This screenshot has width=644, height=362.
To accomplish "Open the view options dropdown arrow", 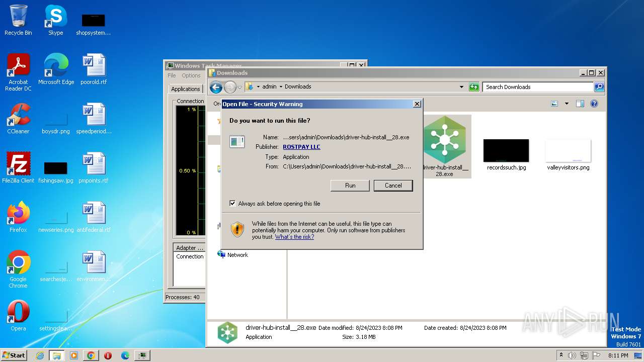I will (567, 104).
